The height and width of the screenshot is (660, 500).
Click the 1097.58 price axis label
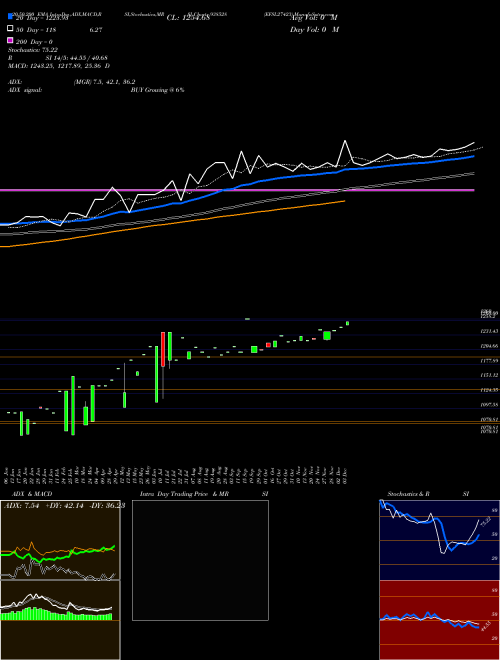tap(489, 405)
